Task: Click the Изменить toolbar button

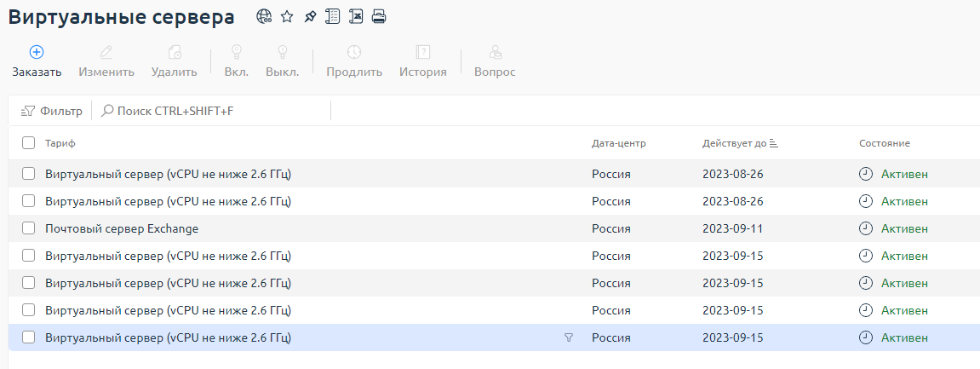Action: (106, 61)
